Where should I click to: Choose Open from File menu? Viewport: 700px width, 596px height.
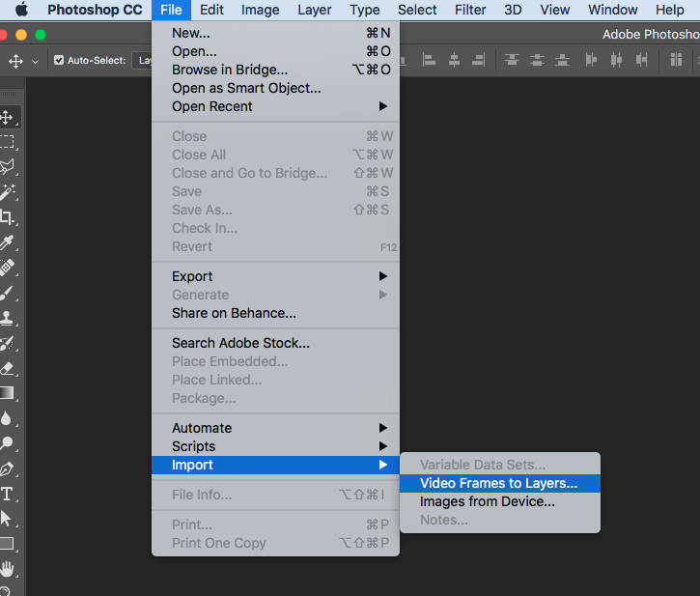tap(275, 51)
